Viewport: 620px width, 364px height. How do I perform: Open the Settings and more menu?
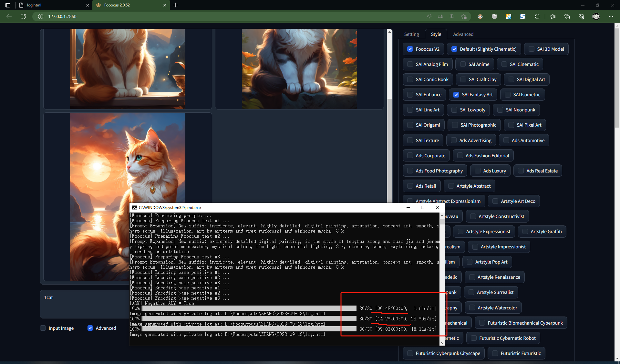tap(611, 16)
